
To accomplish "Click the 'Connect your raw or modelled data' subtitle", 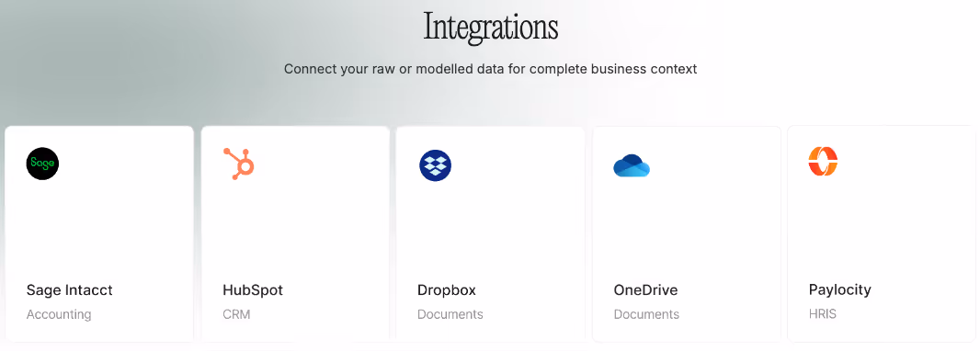I will click(x=491, y=69).
